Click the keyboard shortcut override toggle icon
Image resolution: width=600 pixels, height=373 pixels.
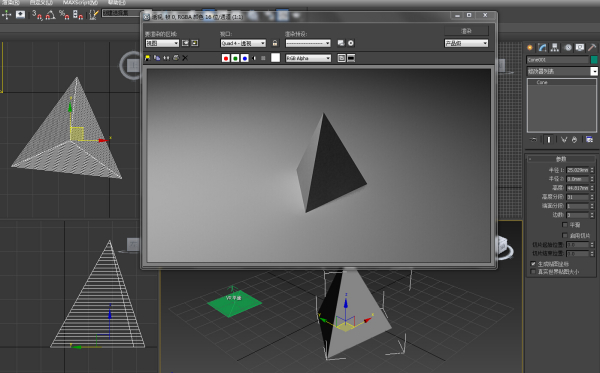(x=20, y=15)
